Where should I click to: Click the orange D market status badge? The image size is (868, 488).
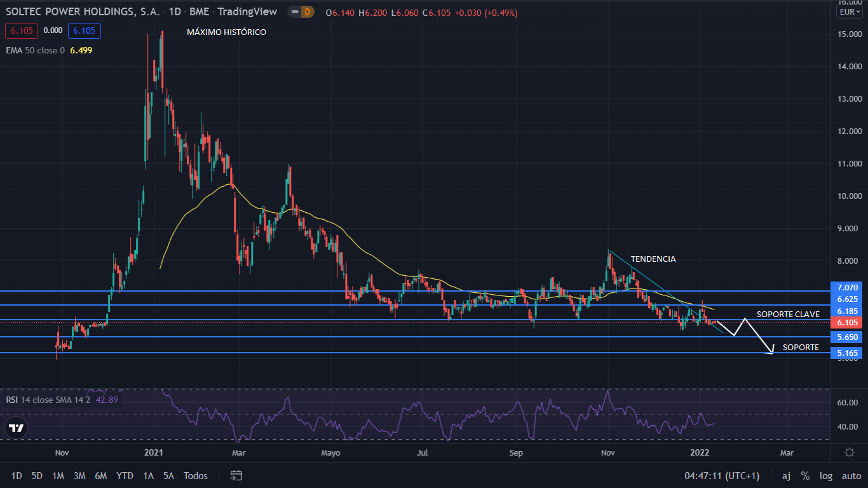point(307,12)
